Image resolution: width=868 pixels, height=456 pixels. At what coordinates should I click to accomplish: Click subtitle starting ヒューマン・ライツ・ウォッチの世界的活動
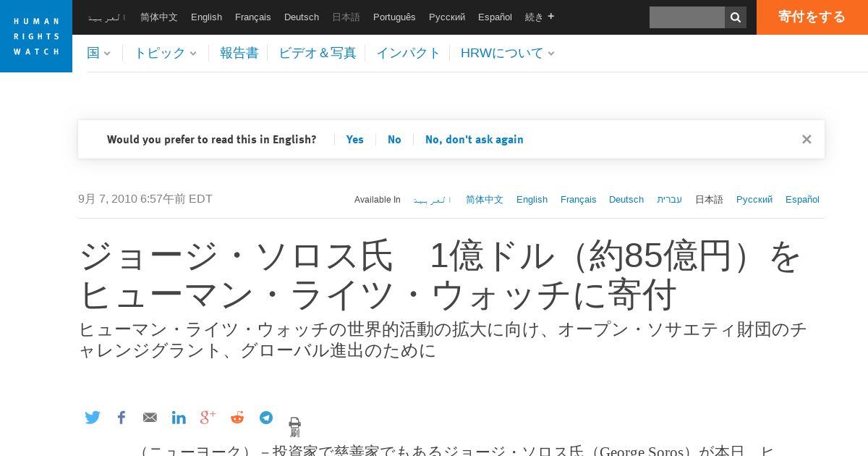coord(442,339)
